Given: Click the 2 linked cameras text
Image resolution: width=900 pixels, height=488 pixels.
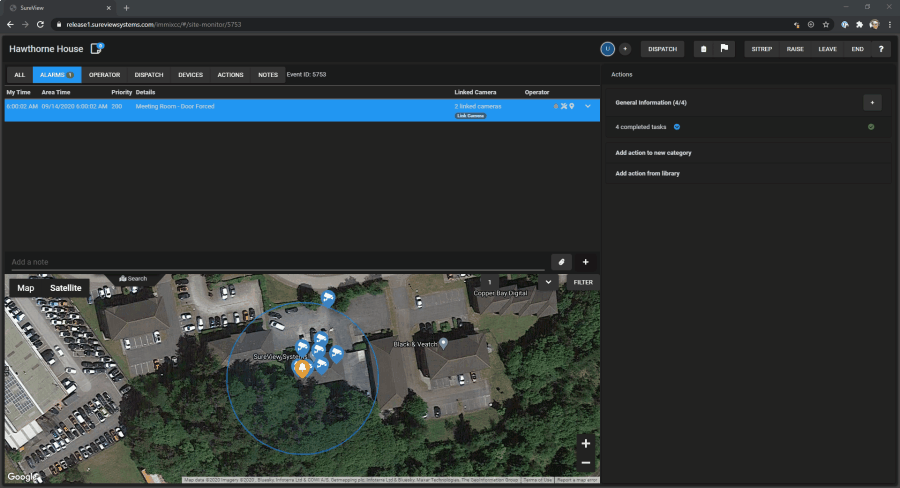Looking at the screenshot, I should click(x=478, y=106).
